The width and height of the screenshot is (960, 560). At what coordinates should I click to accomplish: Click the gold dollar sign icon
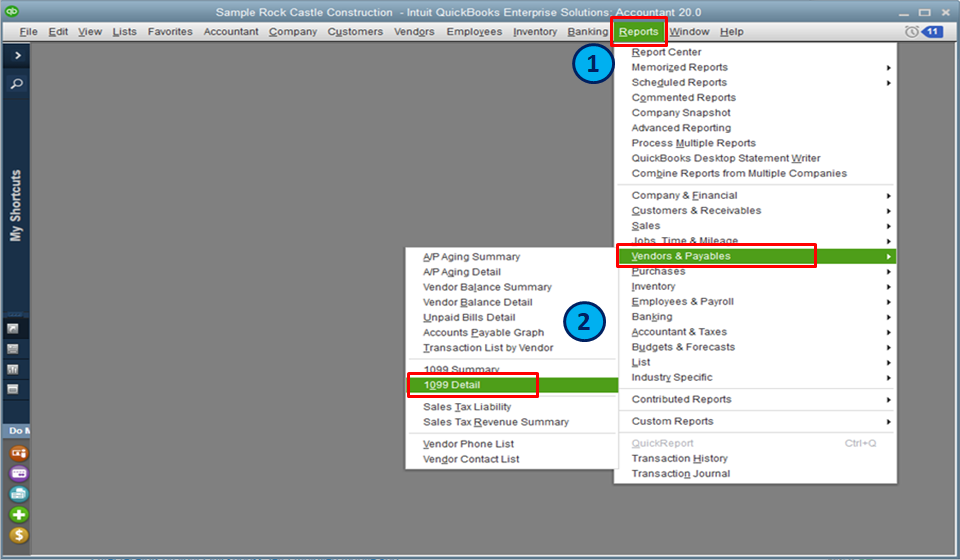point(19,536)
